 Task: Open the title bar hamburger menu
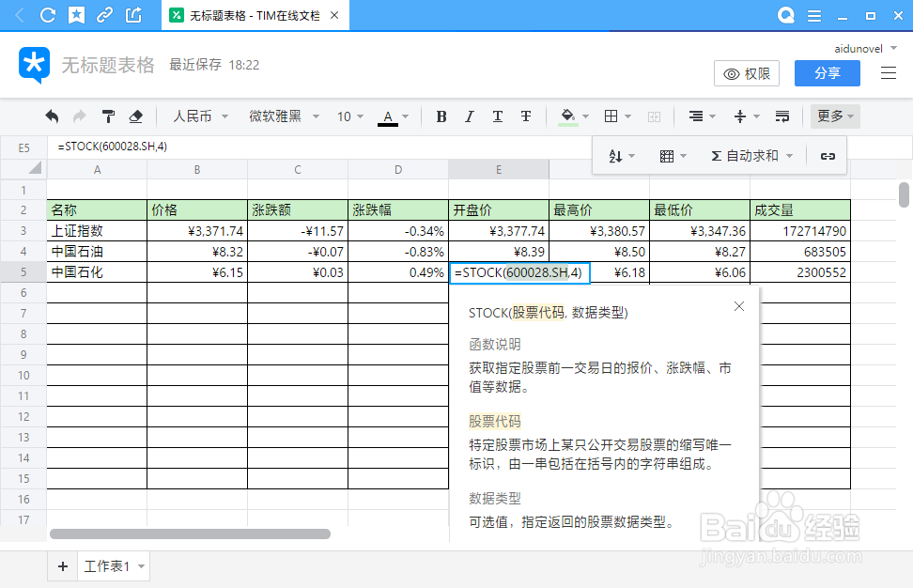click(x=814, y=16)
